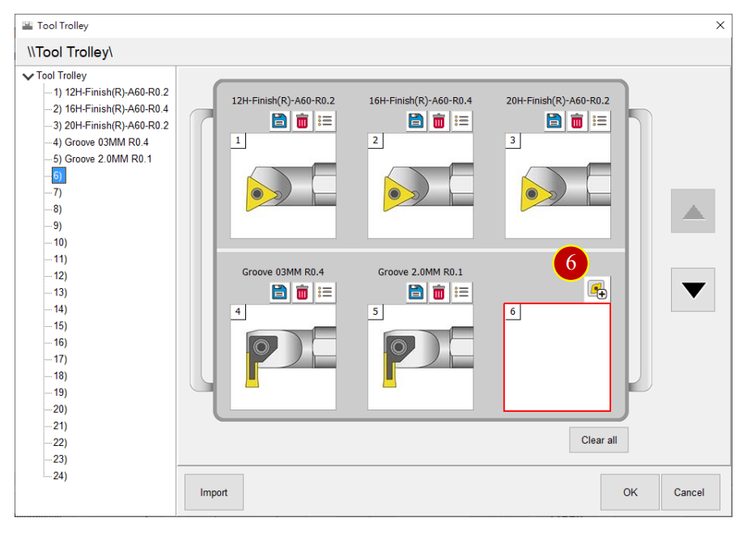The width and height of the screenshot is (756, 535).
Task: Delete tool Groove 03MM R0.4 with trash icon
Action: pyautogui.click(x=302, y=292)
